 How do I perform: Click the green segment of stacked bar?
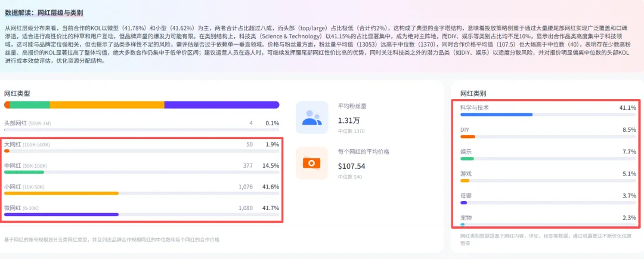[30, 105]
